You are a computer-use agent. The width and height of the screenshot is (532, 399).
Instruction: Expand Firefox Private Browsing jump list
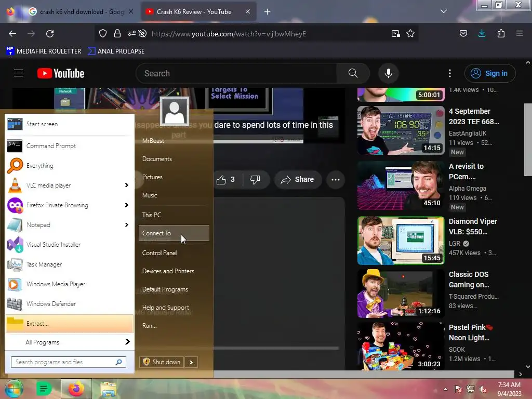[127, 205]
